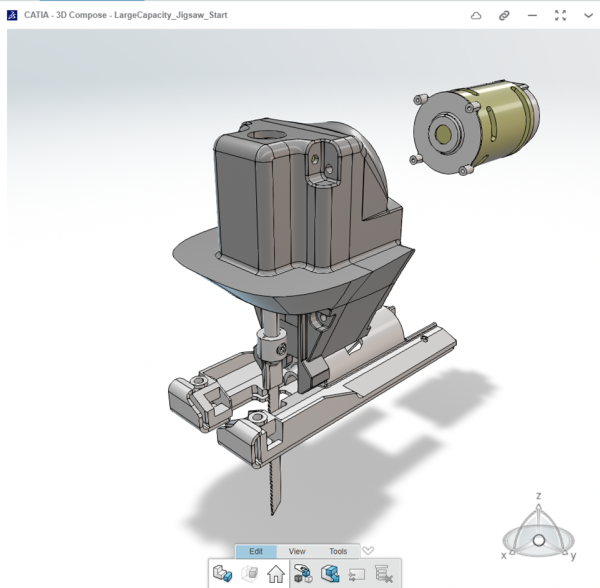Click the blue cube with arrow icon

click(331, 574)
